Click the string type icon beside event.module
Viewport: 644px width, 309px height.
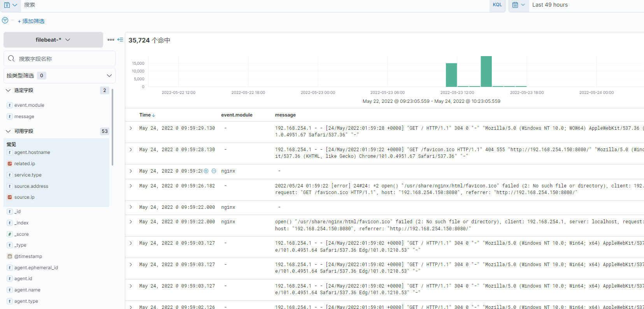pos(10,105)
